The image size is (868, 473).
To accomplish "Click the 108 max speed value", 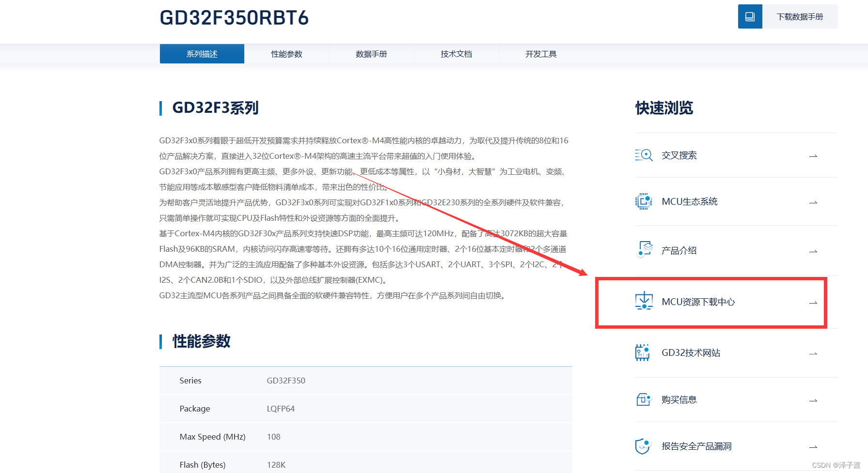I will point(273,437).
